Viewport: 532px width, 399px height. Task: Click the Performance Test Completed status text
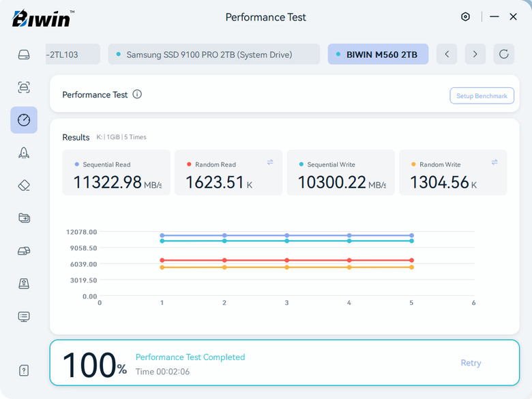click(190, 357)
